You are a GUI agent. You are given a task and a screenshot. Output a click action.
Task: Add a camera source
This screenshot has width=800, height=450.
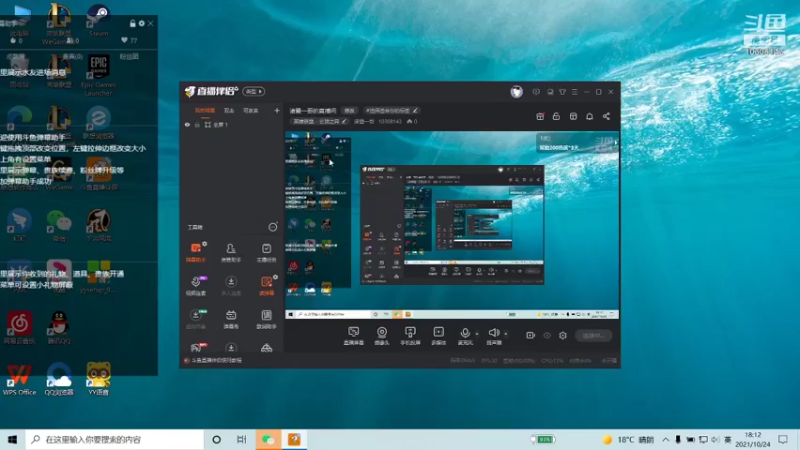pos(382,336)
